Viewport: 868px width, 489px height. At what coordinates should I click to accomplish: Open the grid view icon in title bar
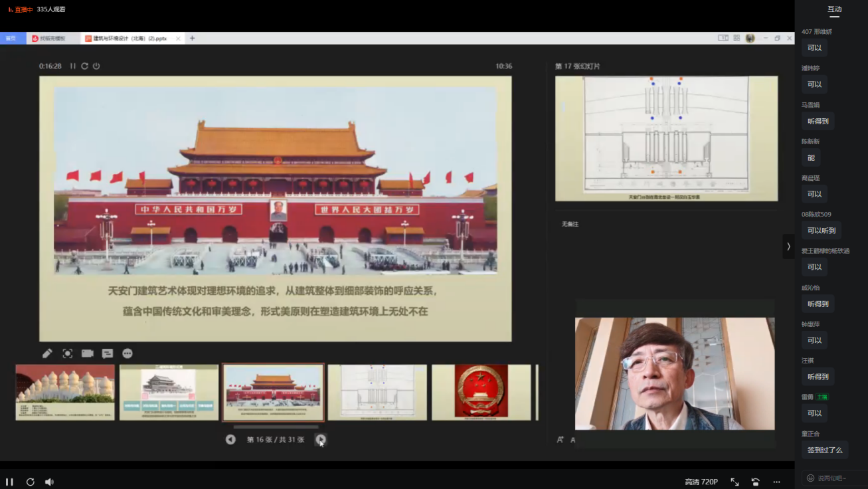coord(737,39)
